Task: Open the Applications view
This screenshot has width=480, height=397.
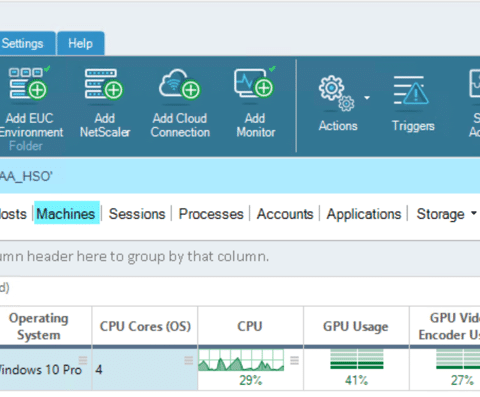Action: tap(364, 214)
